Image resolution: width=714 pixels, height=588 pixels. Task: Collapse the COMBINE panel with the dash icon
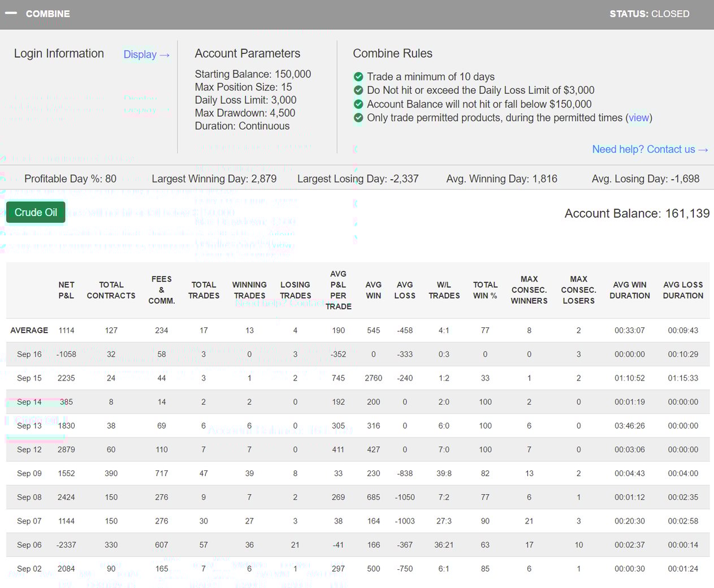point(11,14)
